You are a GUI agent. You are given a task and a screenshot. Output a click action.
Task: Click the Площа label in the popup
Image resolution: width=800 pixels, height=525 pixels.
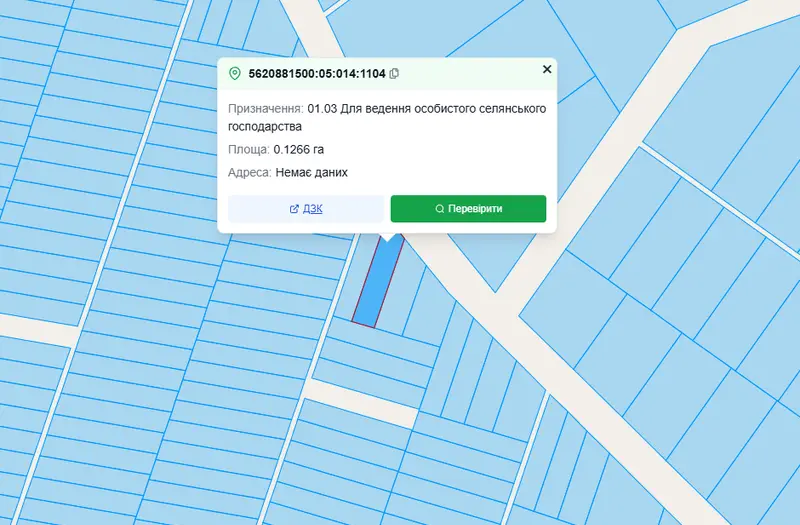[248, 149]
